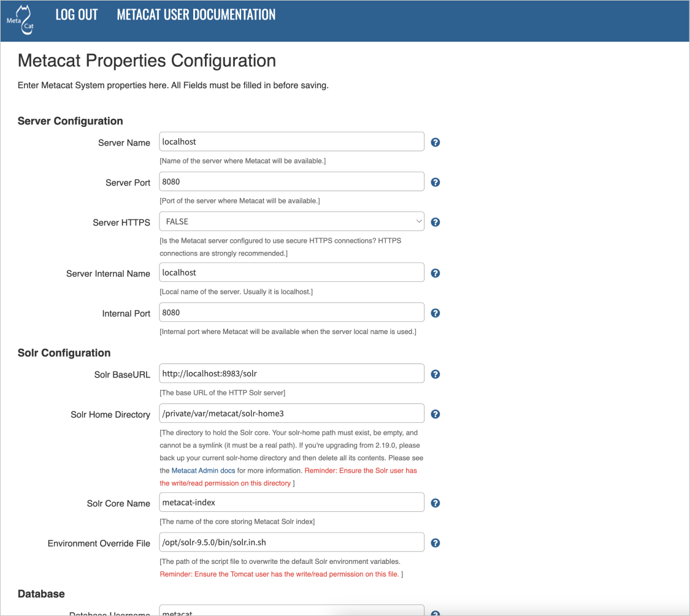Image resolution: width=690 pixels, height=616 pixels.
Task: Click help icon beside Internal Port
Action: [435, 313]
